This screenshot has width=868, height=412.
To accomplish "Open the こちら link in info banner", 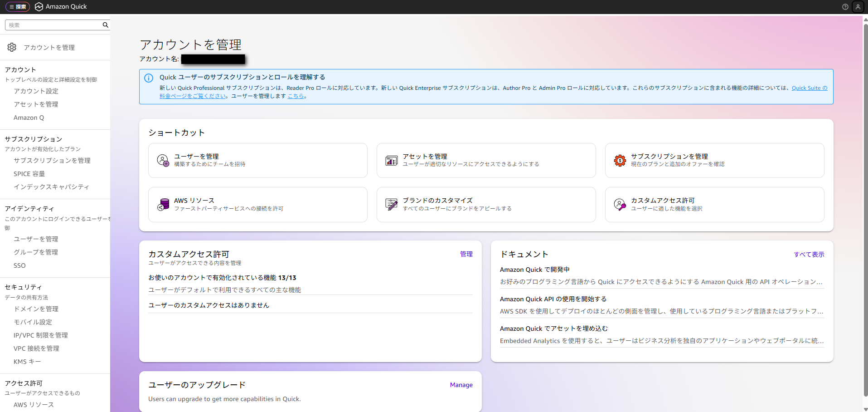I will tap(296, 96).
